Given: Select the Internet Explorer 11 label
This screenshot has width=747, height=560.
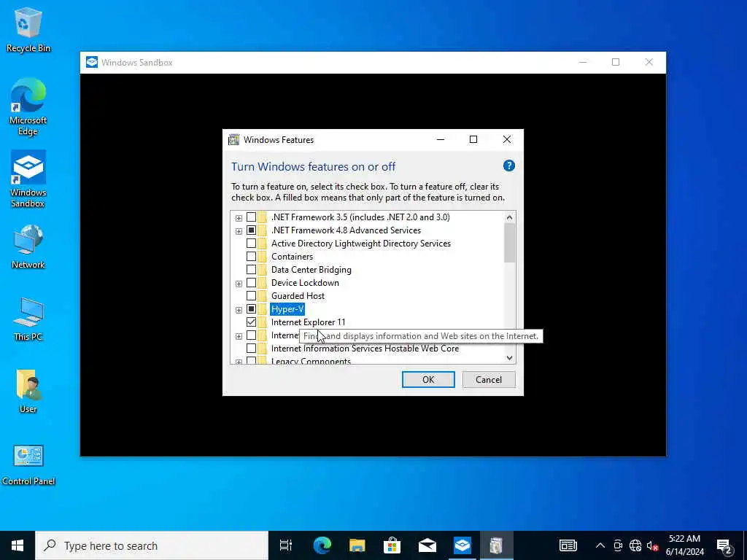Looking at the screenshot, I should pos(309,322).
